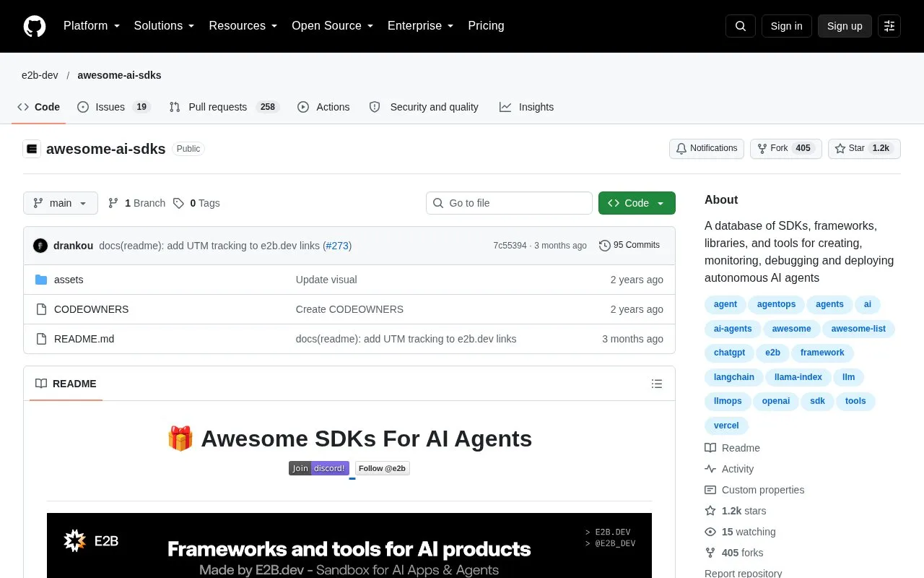Expand the Platform menu
This screenshot has width=924, height=578.
point(92,26)
